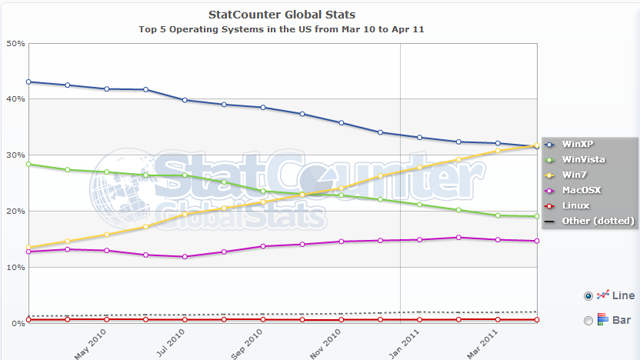Click the WinVista legend marker

[x=550, y=160]
